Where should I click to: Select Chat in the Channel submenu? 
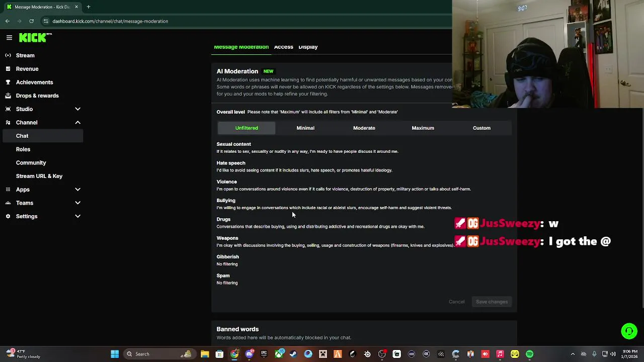click(42, 136)
